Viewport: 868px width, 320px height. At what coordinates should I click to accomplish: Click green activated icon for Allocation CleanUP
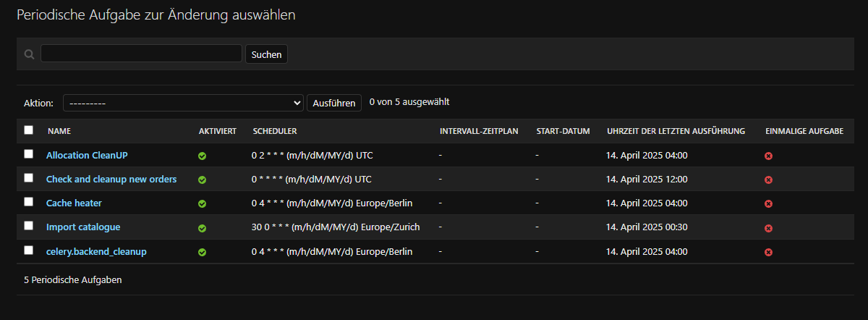(203, 156)
